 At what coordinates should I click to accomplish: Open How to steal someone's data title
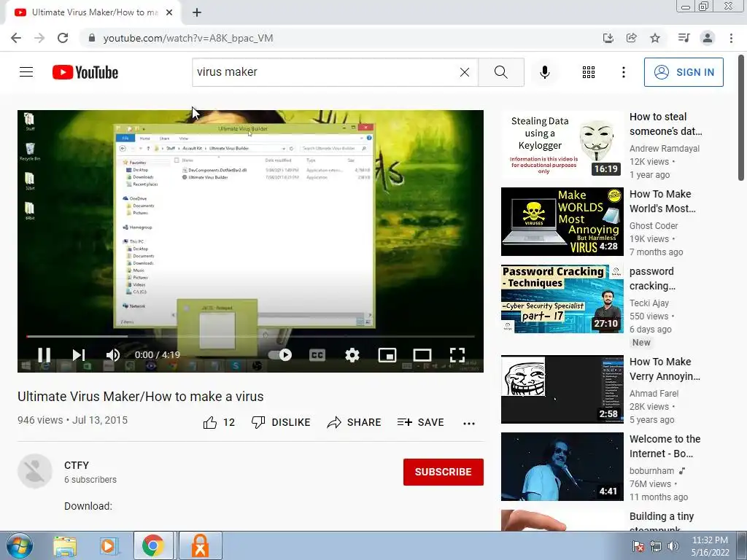coord(665,124)
